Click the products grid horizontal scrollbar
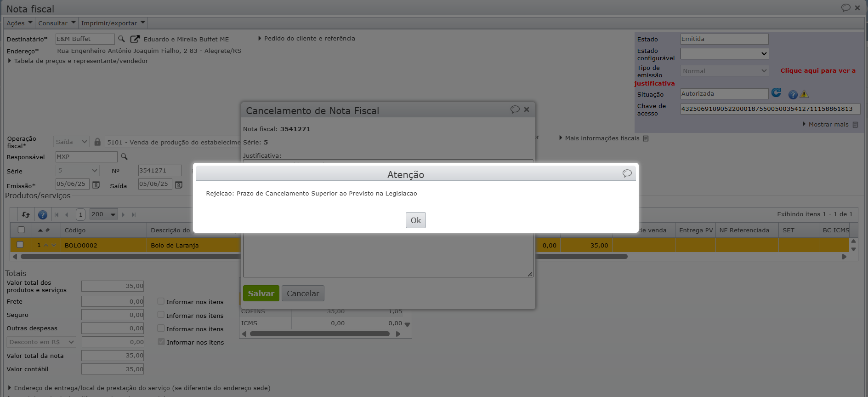The image size is (868, 397). pos(324,257)
